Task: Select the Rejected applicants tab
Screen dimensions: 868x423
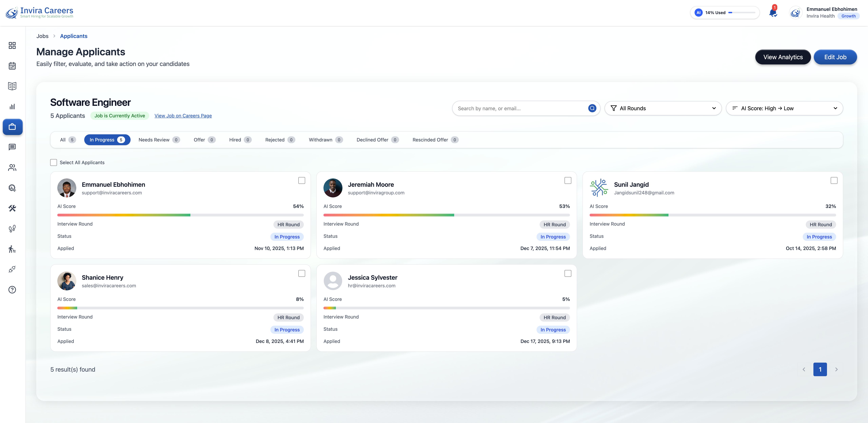Action: (x=279, y=140)
